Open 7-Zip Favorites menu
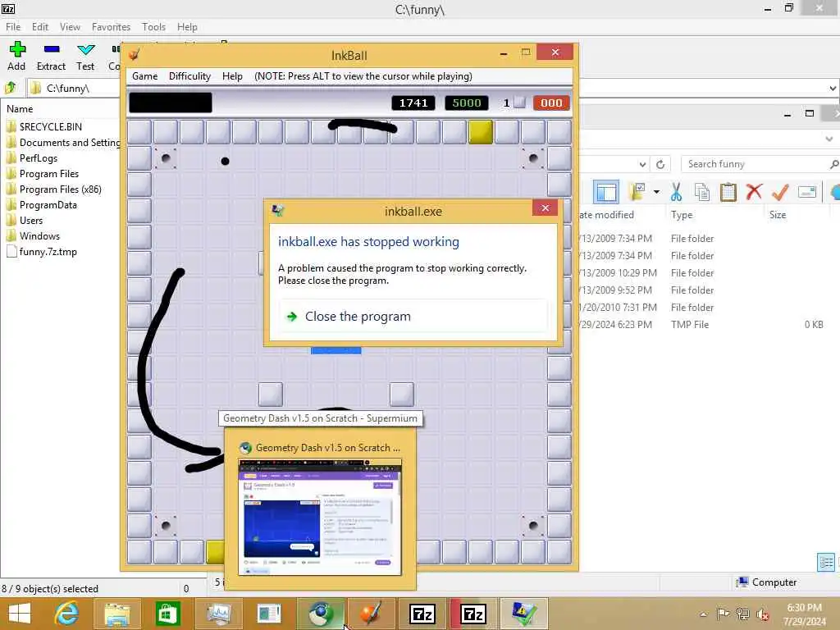840x630 pixels. 111,27
